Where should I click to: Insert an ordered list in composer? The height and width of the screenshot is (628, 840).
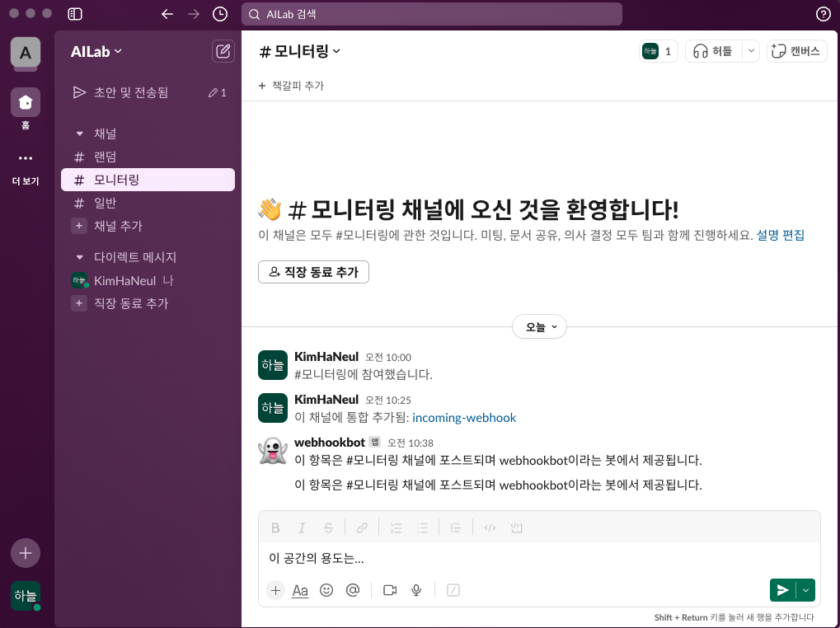[x=396, y=528]
